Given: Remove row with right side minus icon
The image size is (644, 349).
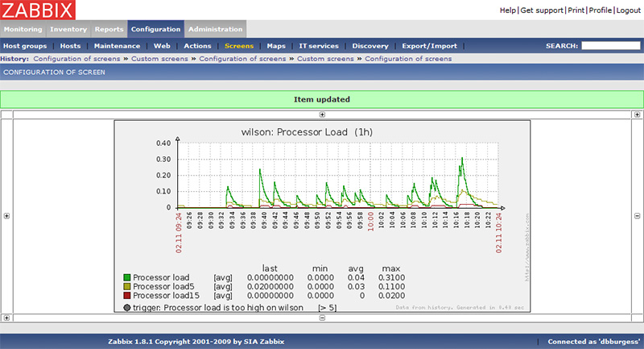Looking at the screenshot, I should tap(637, 216).
